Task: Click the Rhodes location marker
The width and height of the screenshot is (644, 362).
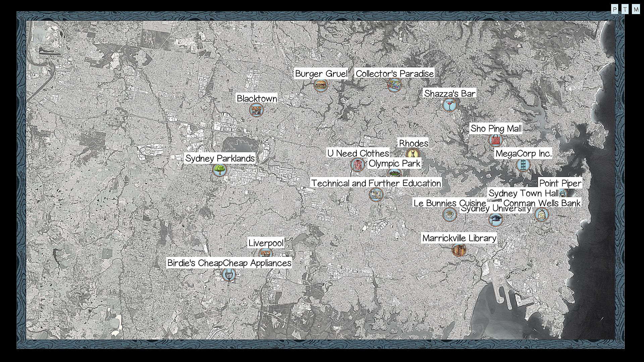Action: click(413, 153)
